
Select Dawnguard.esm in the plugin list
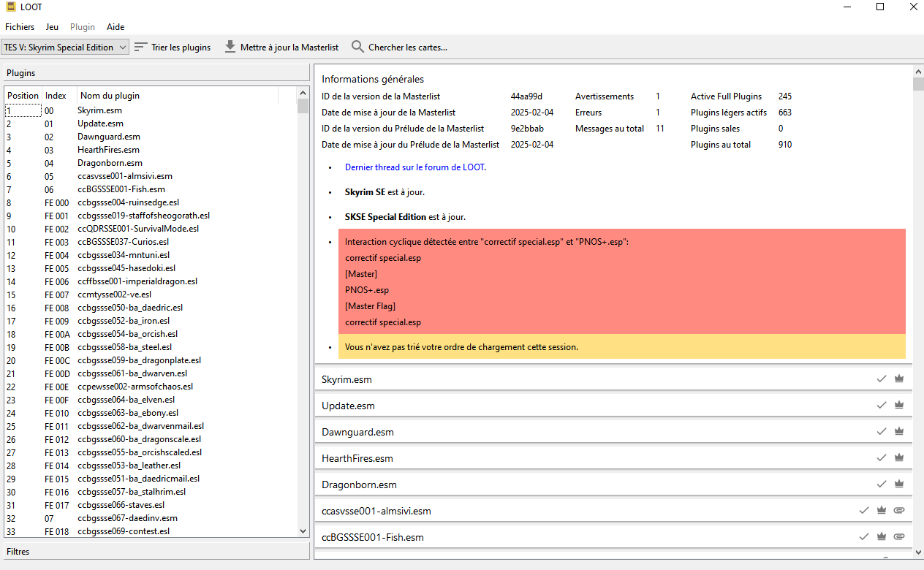click(x=151, y=137)
